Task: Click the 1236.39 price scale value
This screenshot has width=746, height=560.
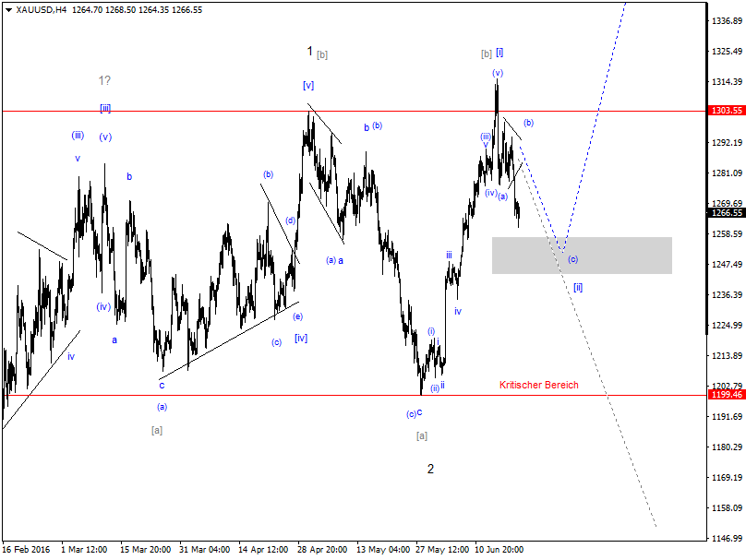Action: click(727, 294)
